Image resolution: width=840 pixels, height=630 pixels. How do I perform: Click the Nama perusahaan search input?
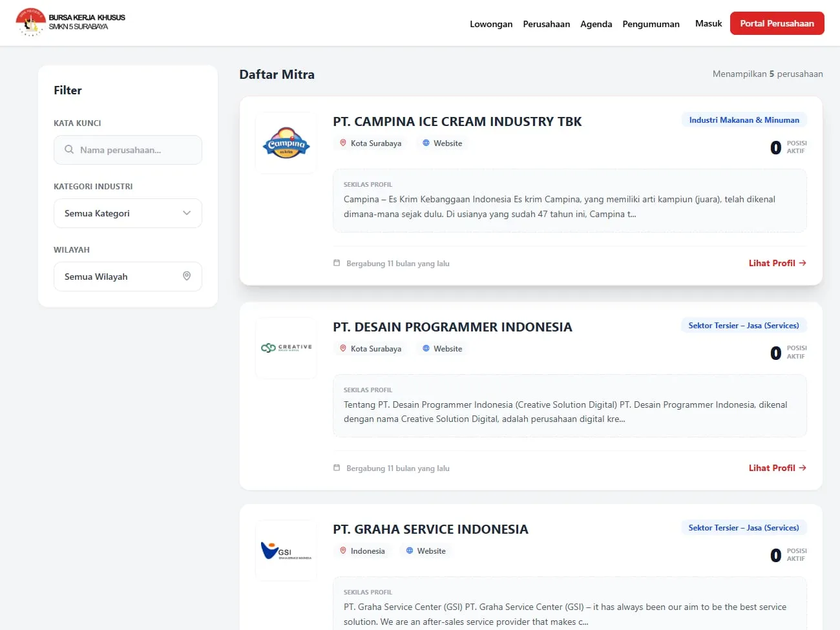coord(128,150)
